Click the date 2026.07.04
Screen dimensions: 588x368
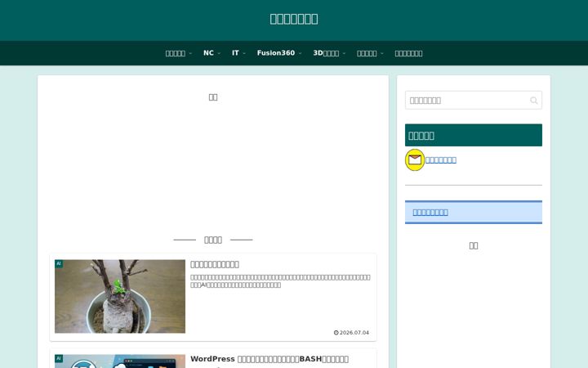pos(354,333)
